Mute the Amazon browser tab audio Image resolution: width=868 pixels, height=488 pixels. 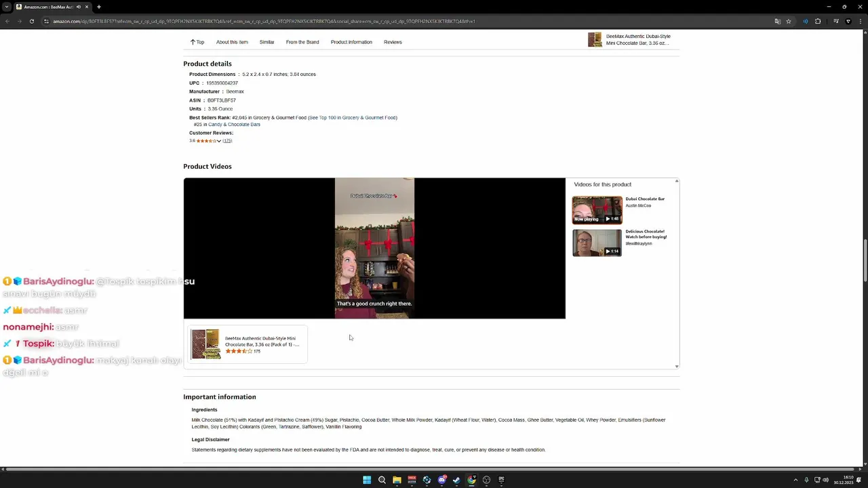tap(79, 7)
